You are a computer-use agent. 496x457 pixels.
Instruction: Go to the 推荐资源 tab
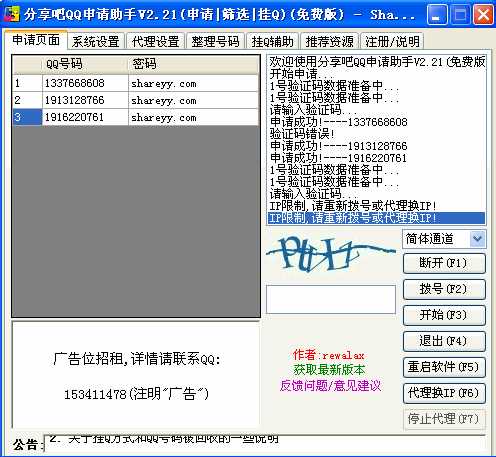(329, 42)
